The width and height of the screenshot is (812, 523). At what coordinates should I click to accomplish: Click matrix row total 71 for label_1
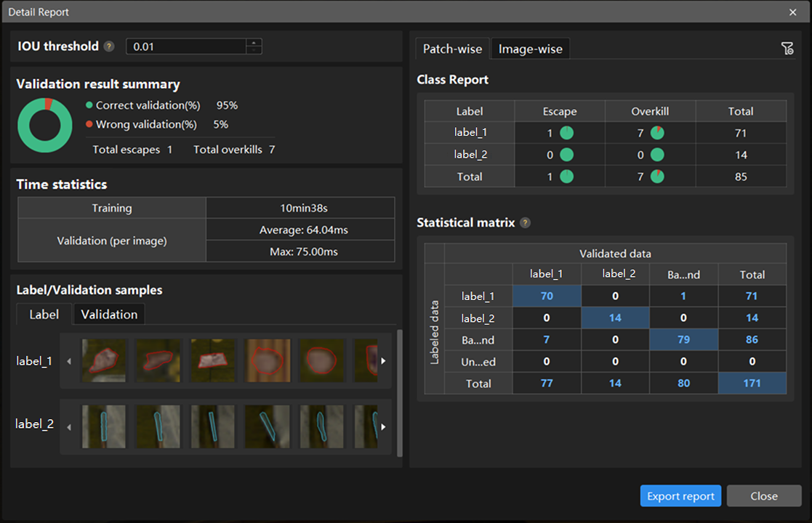(752, 296)
